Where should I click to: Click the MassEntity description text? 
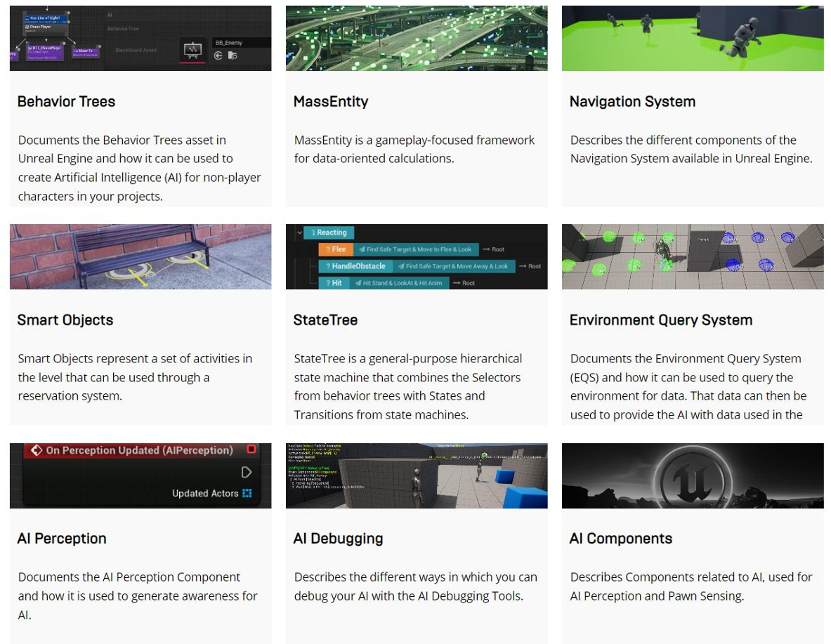[x=414, y=149]
